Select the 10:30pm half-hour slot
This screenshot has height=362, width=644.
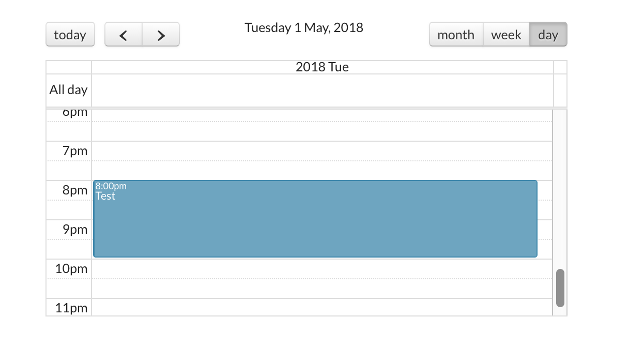[322, 289]
